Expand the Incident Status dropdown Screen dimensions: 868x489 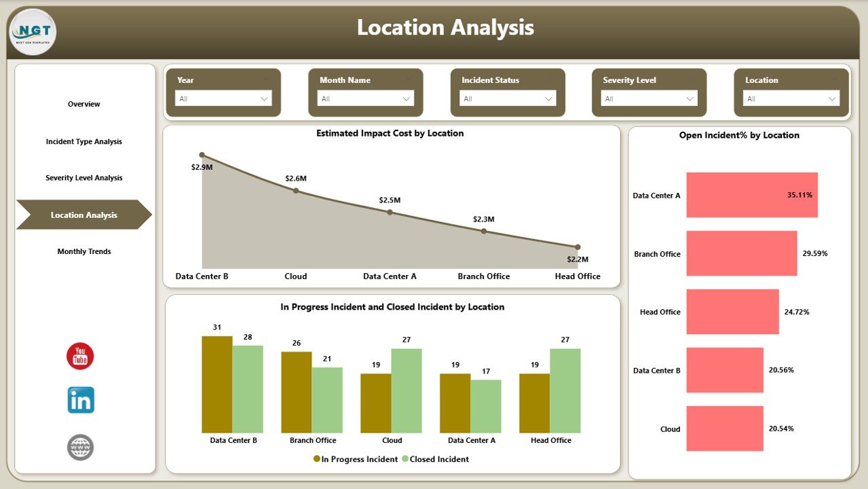548,98
